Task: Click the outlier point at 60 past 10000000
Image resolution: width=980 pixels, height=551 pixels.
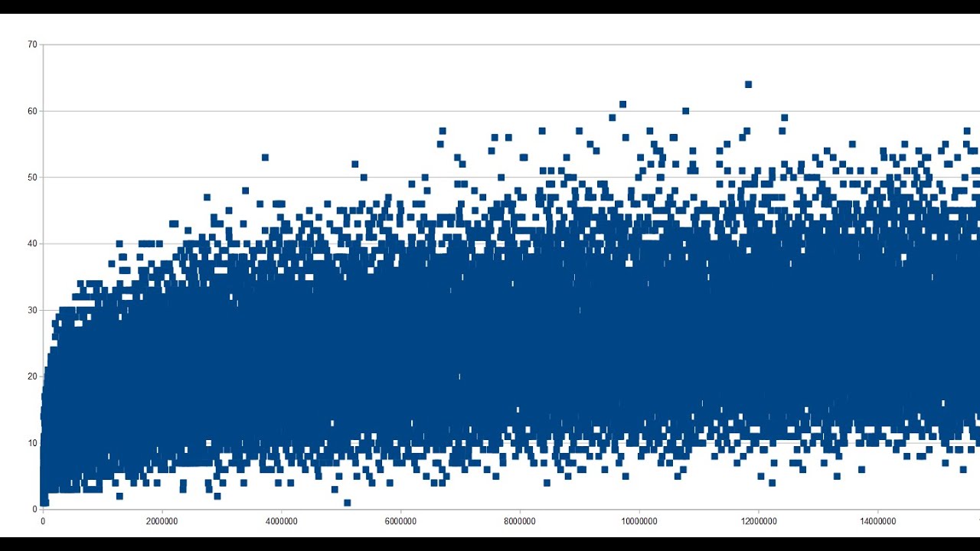Action: tap(685, 111)
